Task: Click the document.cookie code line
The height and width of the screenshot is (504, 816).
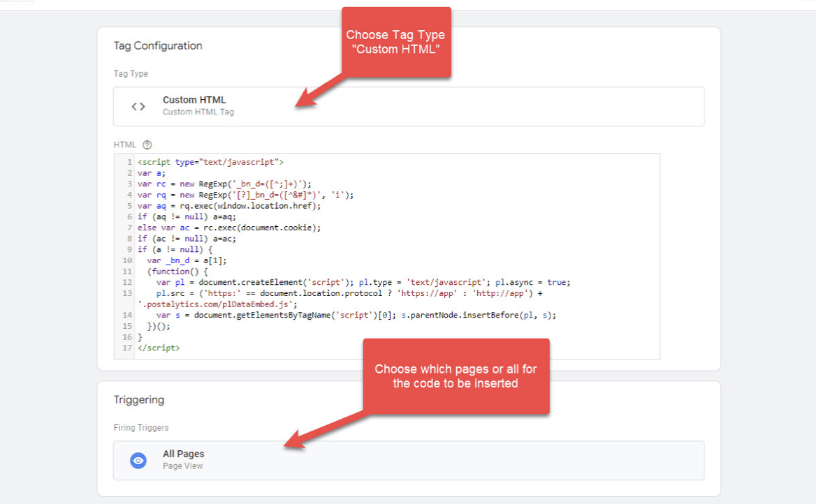Action: [229, 228]
